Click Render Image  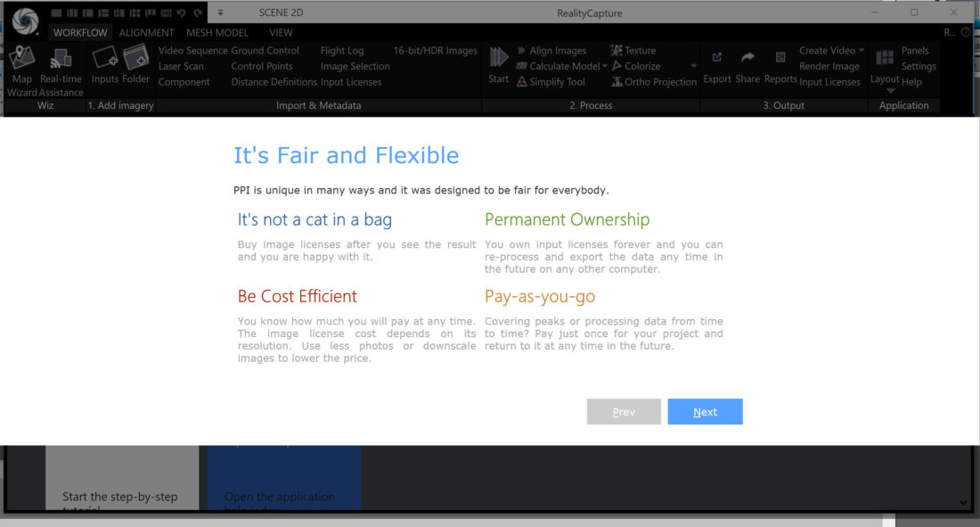point(829,66)
